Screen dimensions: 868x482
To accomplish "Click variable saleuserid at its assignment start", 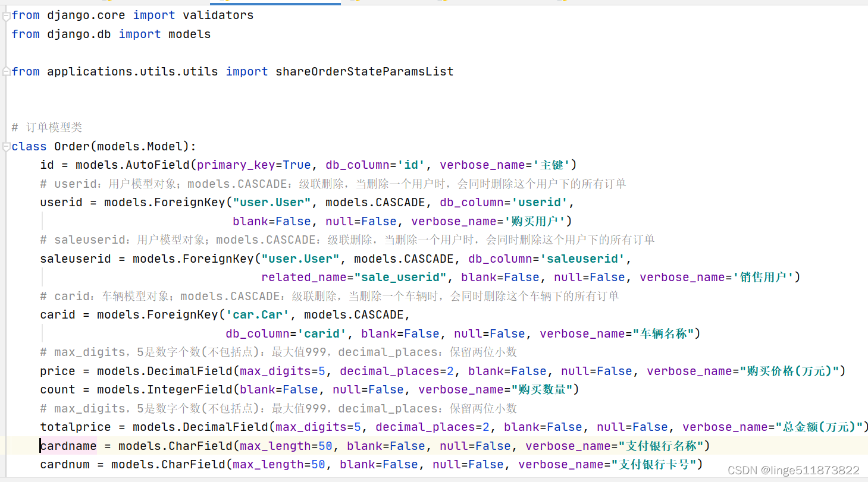I will [76, 259].
